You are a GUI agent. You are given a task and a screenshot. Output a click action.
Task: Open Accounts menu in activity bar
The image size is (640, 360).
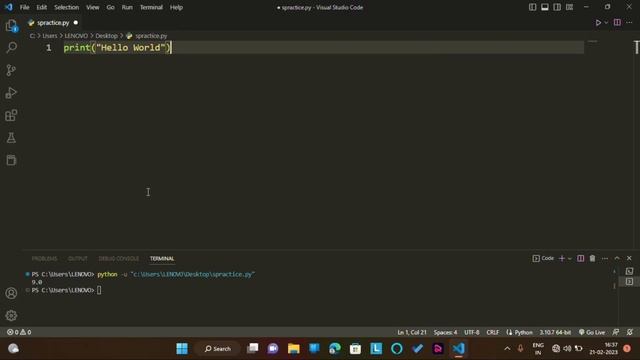[11, 293]
